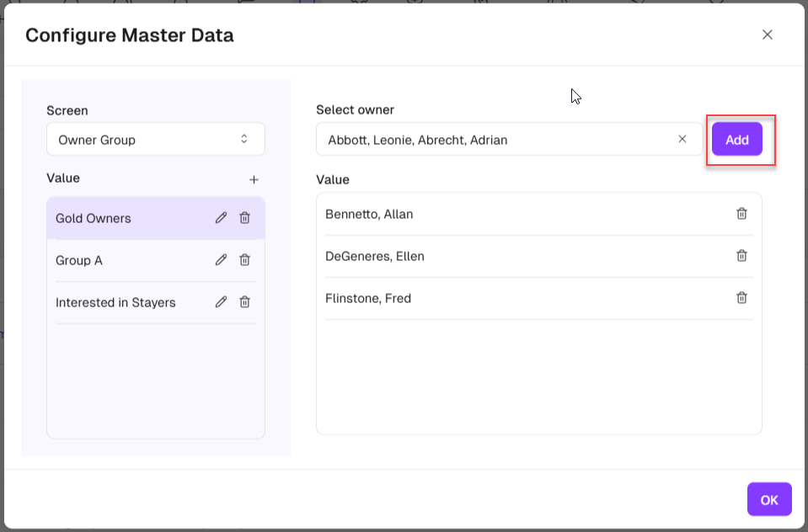Close the Configure Master Data dialog
This screenshot has width=808, height=532.
(x=767, y=35)
